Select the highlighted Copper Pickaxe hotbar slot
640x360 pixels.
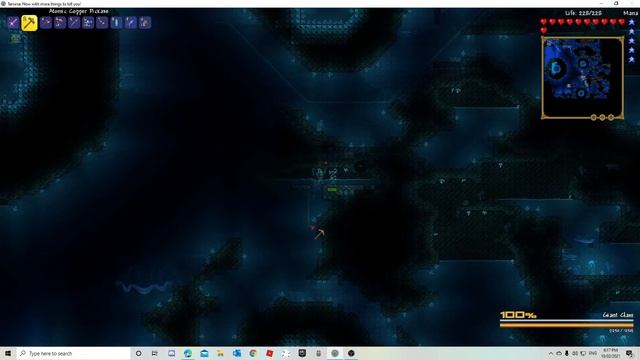pos(29,23)
